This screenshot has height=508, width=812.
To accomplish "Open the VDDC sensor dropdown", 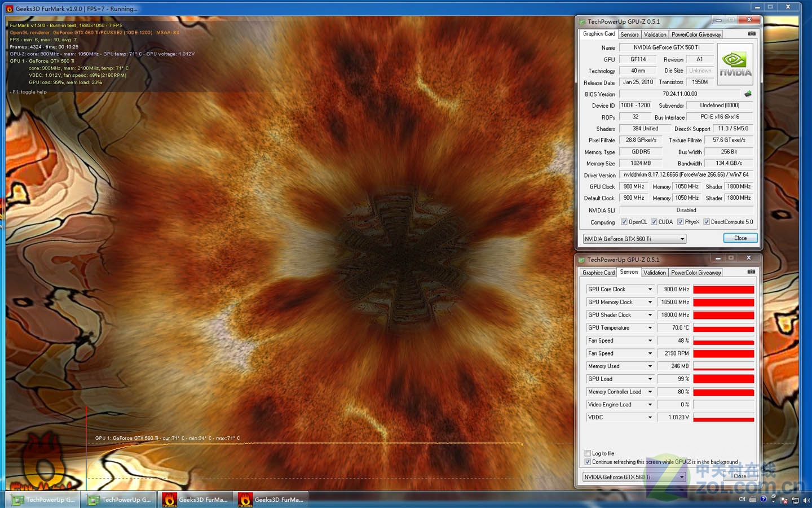I will (650, 418).
